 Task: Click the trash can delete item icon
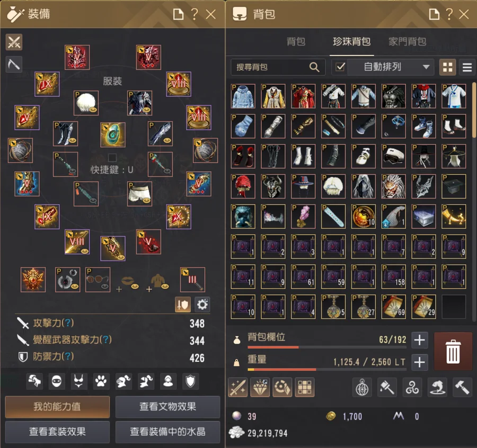click(453, 351)
